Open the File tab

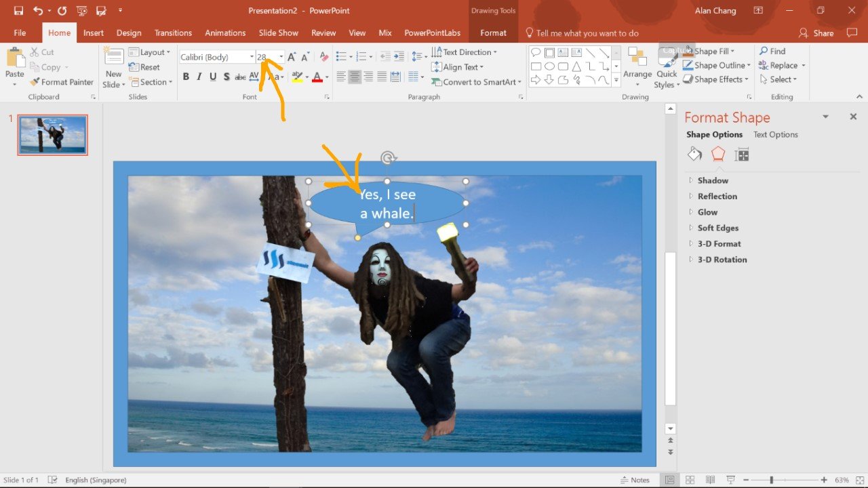pos(20,33)
